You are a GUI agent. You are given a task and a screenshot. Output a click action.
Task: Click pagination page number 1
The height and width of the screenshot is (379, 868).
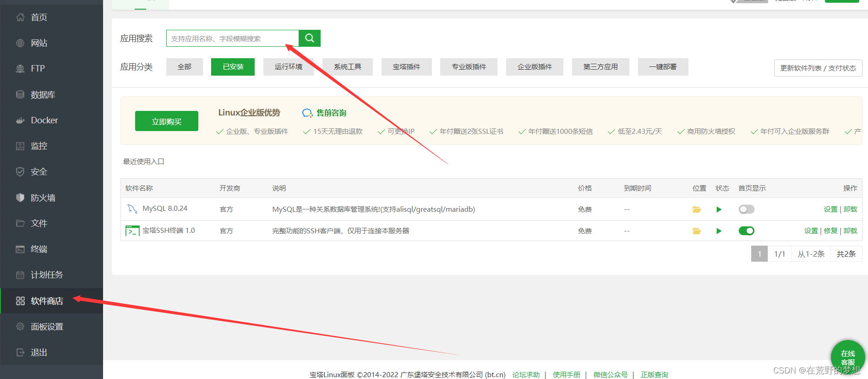tap(759, 254)
